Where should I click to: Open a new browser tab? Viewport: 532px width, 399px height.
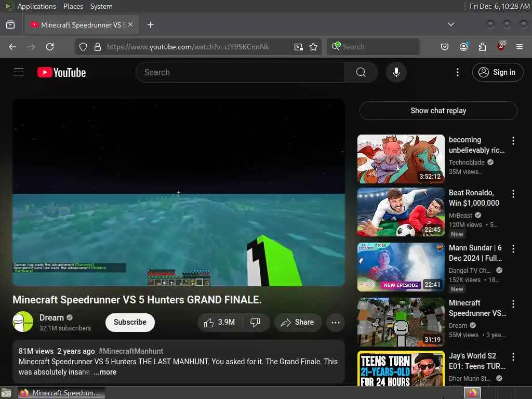(x=151, y=25)
